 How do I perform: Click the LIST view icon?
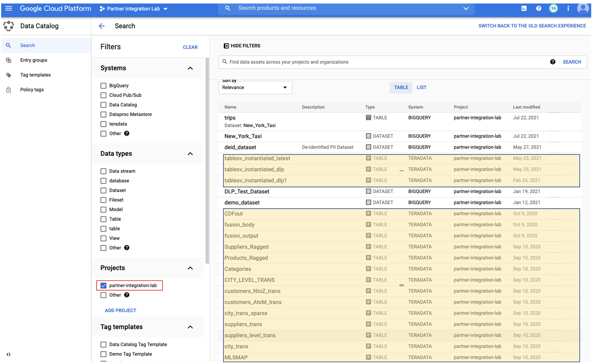[421, 87]
